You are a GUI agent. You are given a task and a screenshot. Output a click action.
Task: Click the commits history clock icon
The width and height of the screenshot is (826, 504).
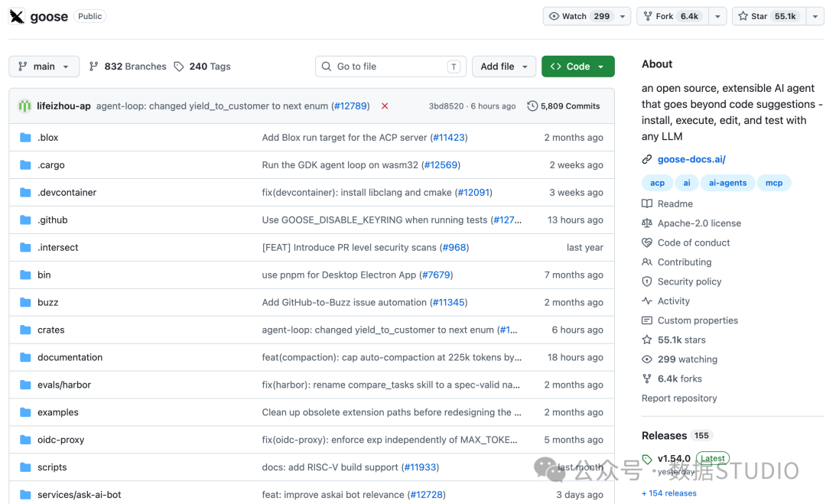pyautogui.click(x=532, y=106)
